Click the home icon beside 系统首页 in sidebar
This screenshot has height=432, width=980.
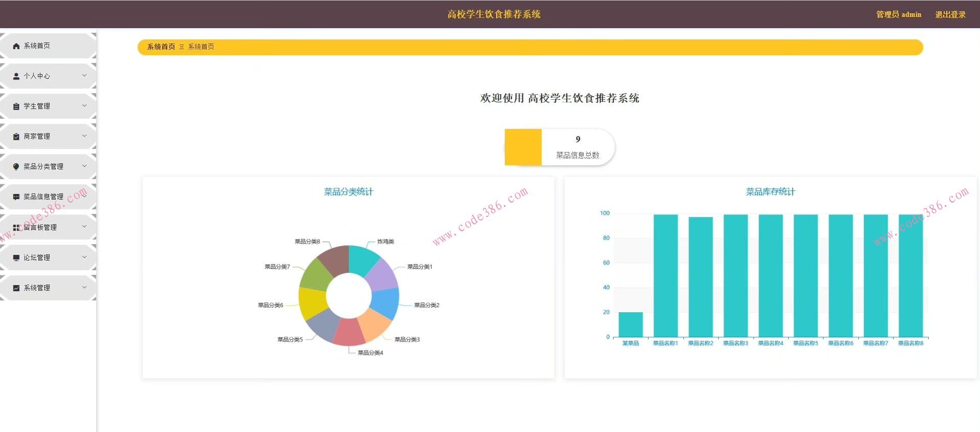pos(16,46)
